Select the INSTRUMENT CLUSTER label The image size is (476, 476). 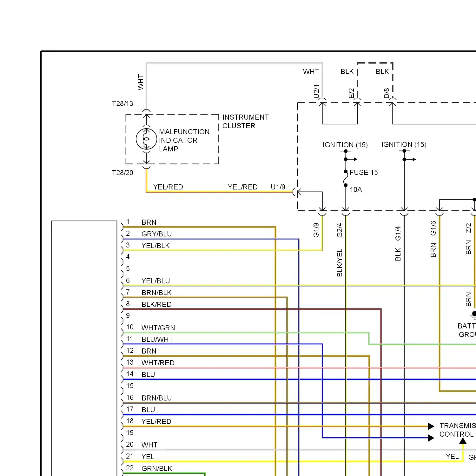point(246,122)
